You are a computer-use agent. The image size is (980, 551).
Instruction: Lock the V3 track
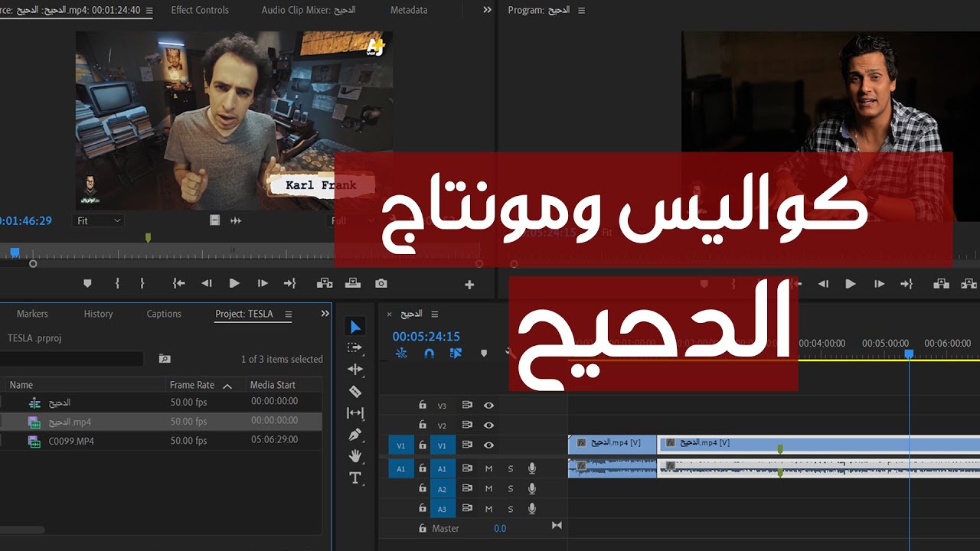[x=422, y=405]
